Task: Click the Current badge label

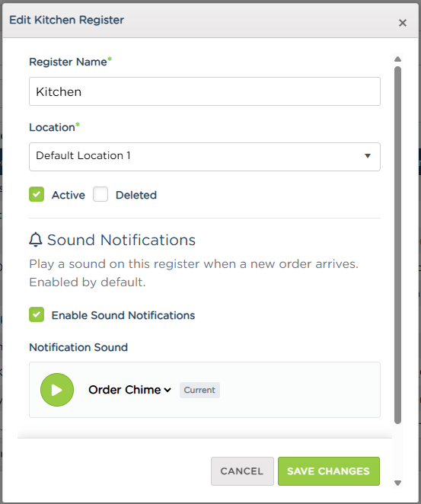Action: (199, 390)
